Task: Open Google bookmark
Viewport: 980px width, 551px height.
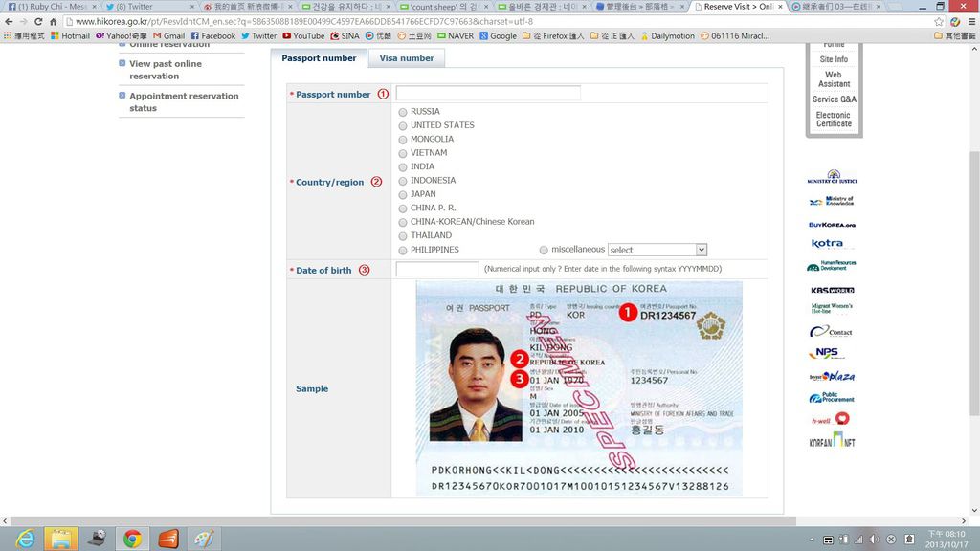Action: click(498, 35)
